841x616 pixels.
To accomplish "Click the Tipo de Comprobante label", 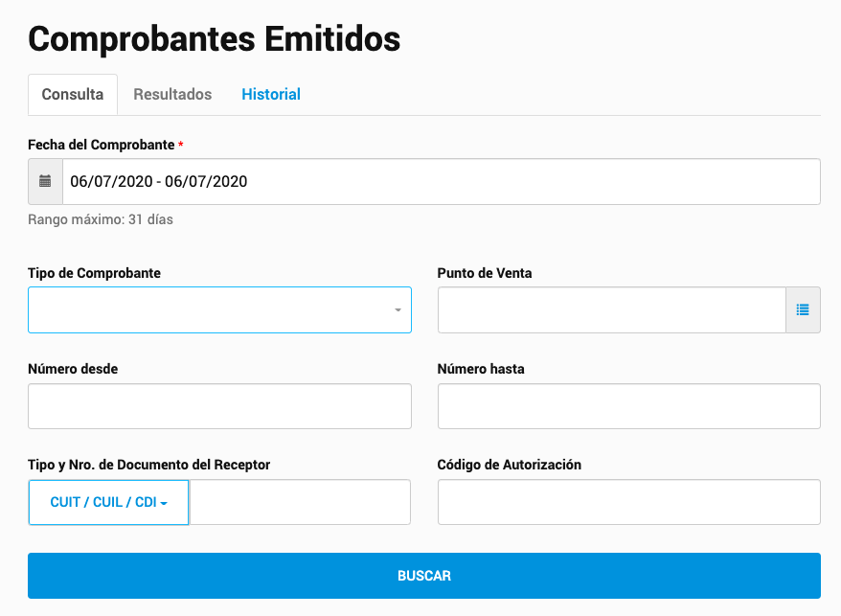I will [x=95, y=273].
